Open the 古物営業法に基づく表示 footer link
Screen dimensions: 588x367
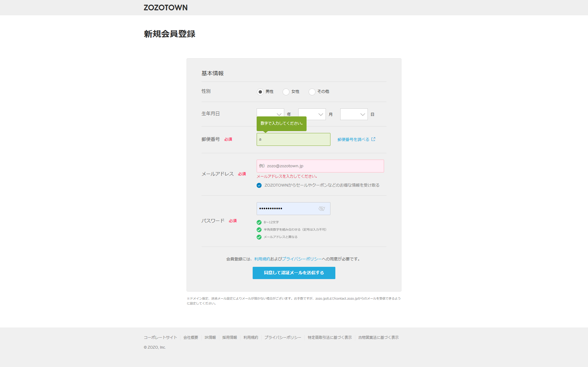[379, 337]
